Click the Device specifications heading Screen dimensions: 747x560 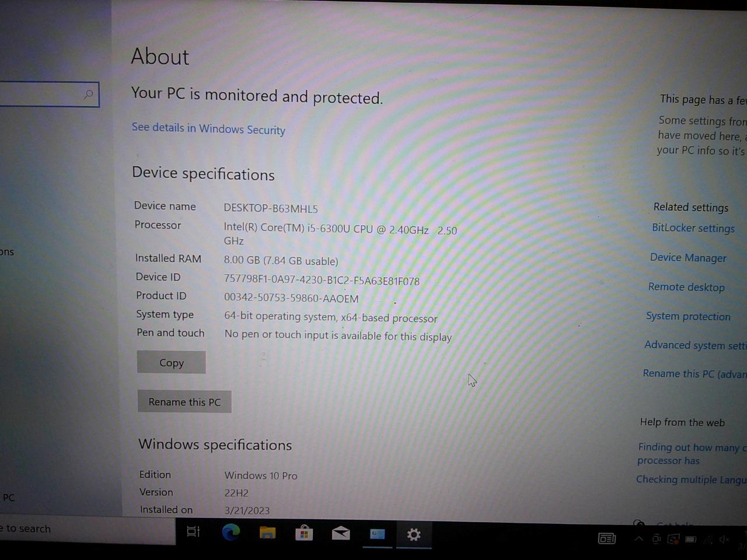[203, 173]
